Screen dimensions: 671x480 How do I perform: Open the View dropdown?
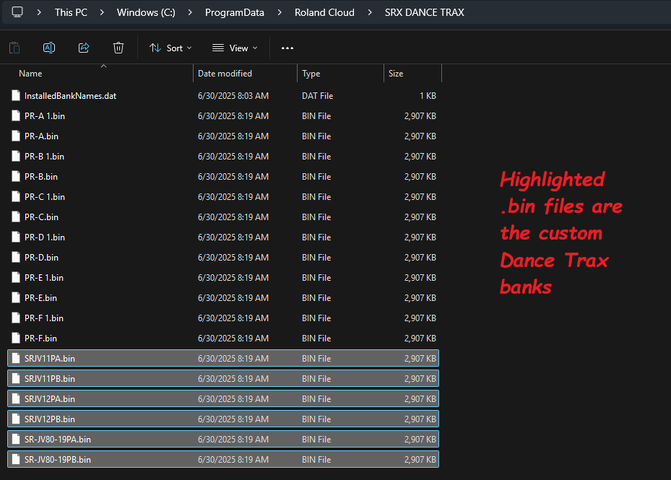click(x=235, y=48)
